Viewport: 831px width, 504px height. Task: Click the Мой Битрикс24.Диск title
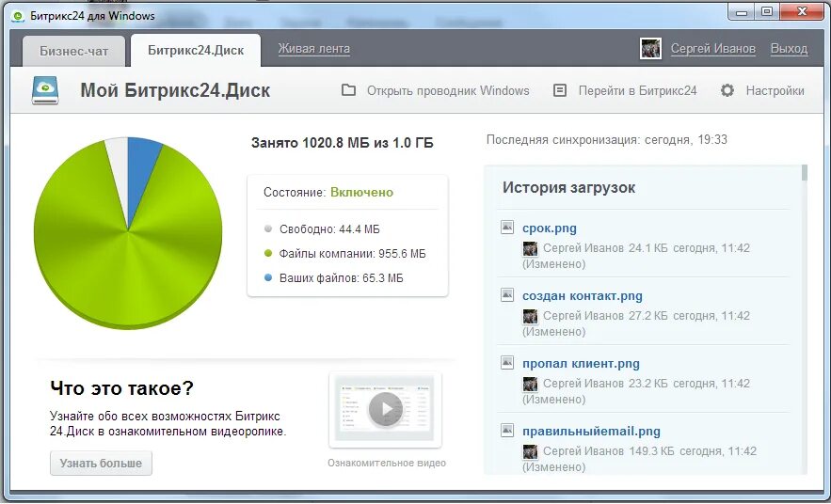[x=175, y=90]
